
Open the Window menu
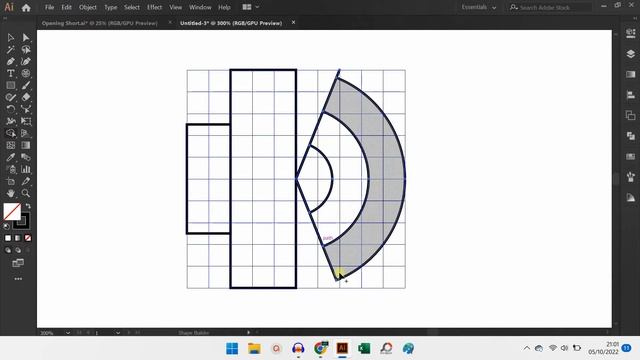200,7
